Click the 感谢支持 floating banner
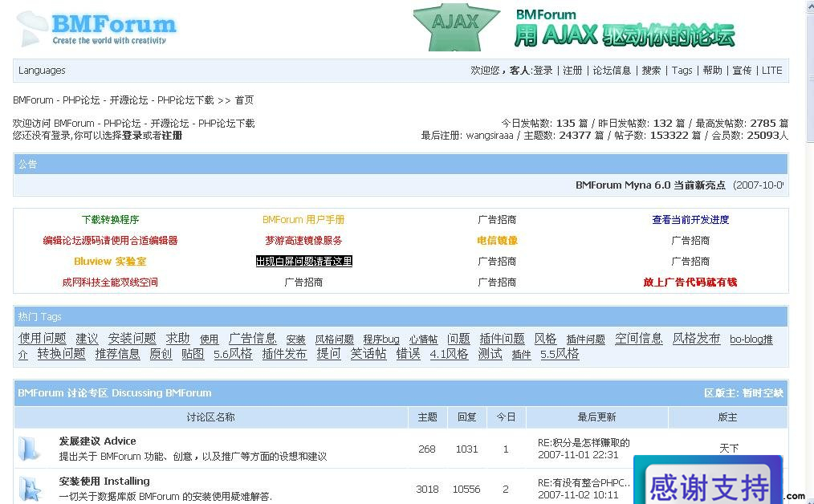This screenshot has width=814, height=504. [x=708, y=481]
